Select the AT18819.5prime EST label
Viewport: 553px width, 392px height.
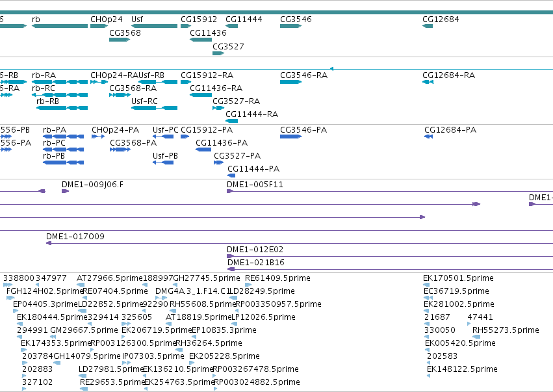199,317
